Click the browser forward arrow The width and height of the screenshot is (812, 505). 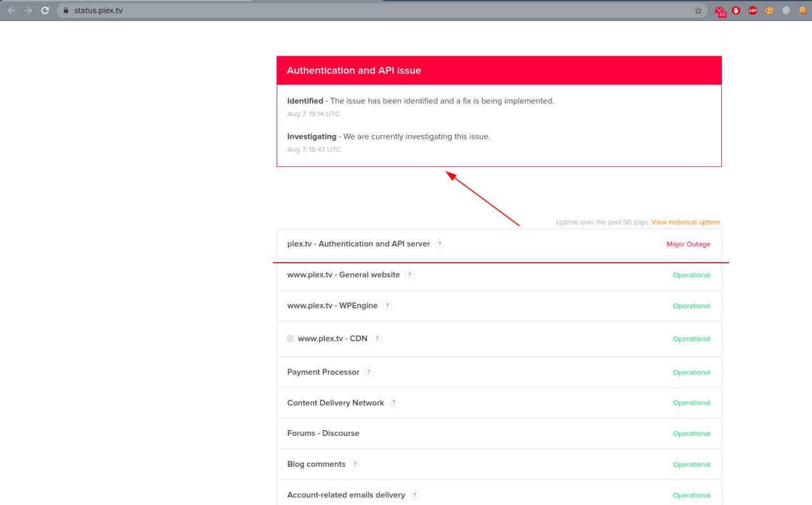(x=28, y=10)
